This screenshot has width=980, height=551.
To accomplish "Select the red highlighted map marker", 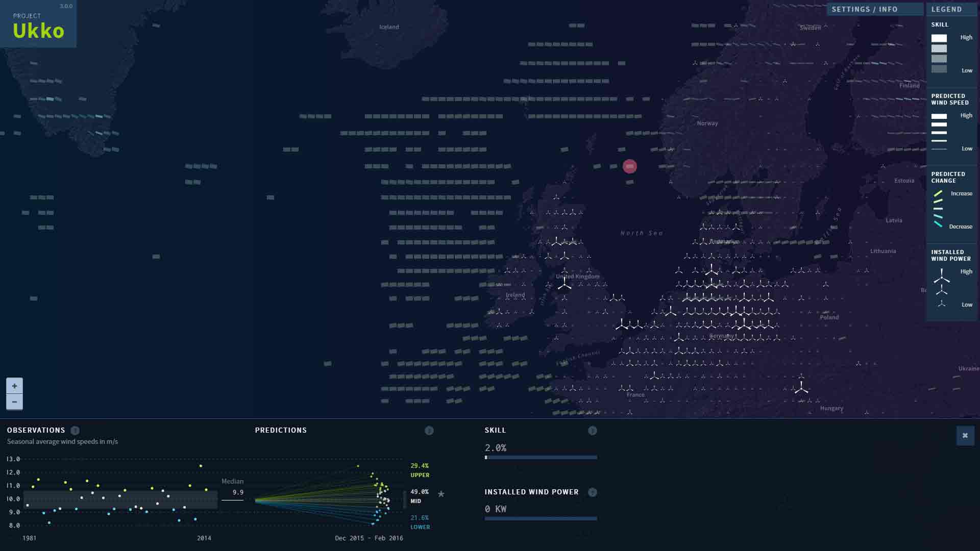I will (x=630, y=166).
